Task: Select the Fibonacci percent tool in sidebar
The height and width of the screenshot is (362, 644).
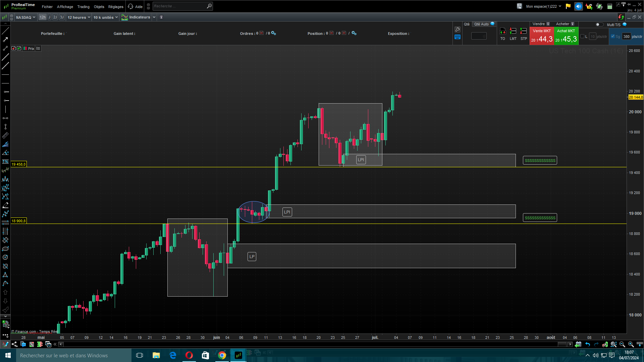Action: [x=5, y=162]
